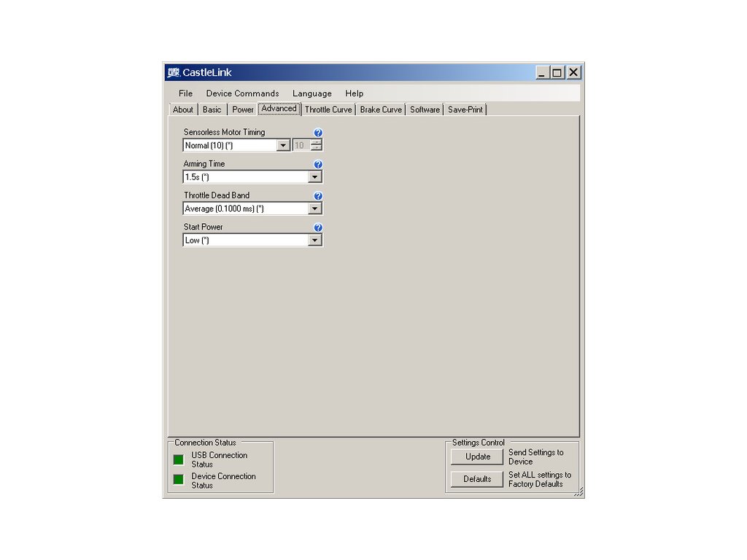Open help for Throttle Dead Band

pyautogui.click(x=318, y=195)
